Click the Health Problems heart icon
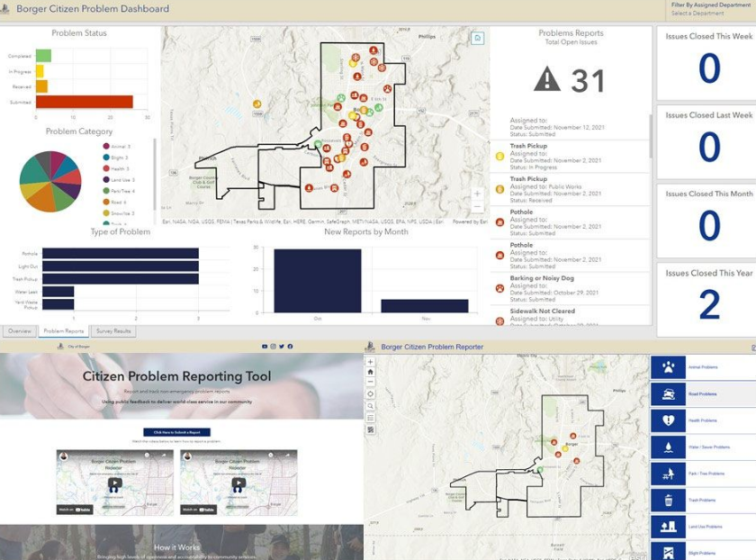The height and width of the screenshot is (560, 756). click(x=668, y=420)
